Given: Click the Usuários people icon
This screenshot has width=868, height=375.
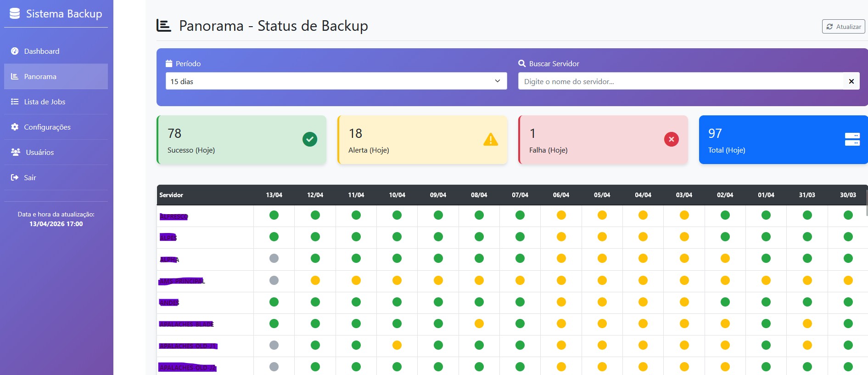Looking at the screenshot, I should (x=16, y=152).
